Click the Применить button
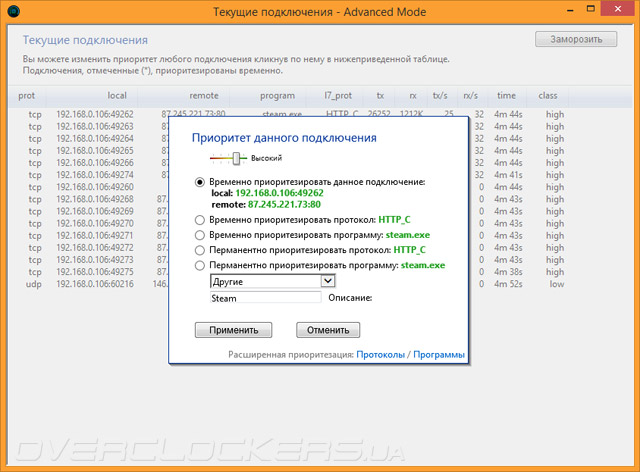Viewport: 640px width, 472px height. (233, 330)
